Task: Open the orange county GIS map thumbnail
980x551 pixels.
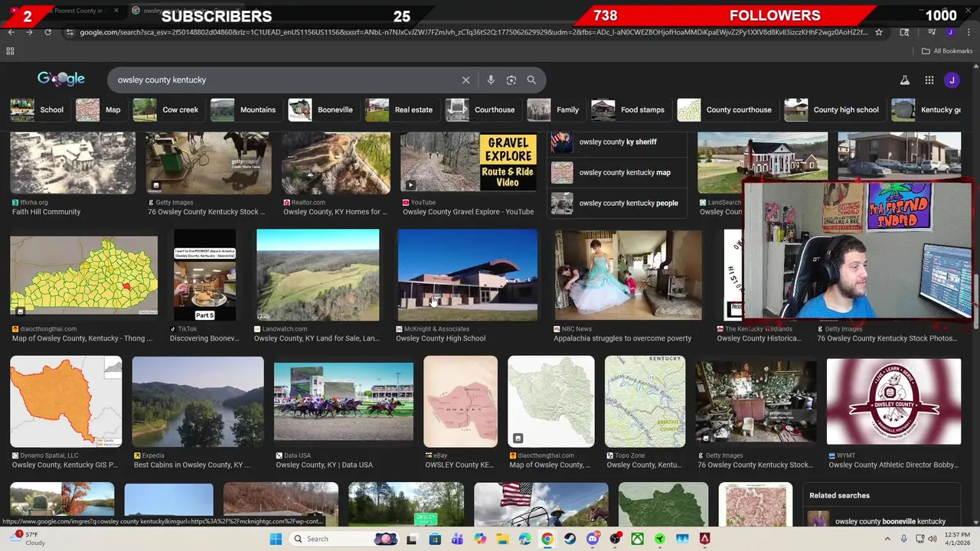Action: click(66, 401)
